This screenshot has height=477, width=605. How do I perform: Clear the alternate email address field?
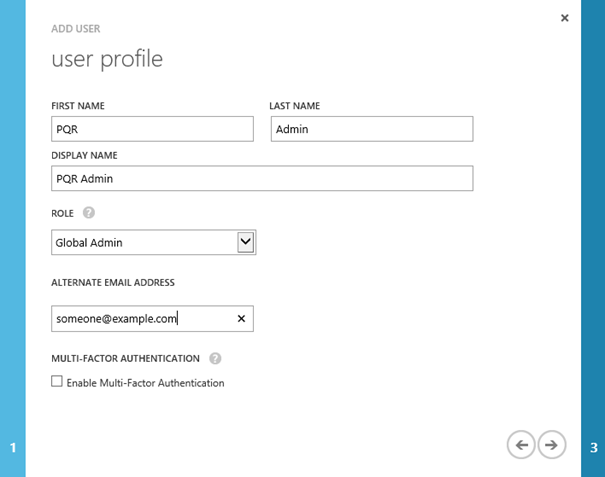click(241, 319)
